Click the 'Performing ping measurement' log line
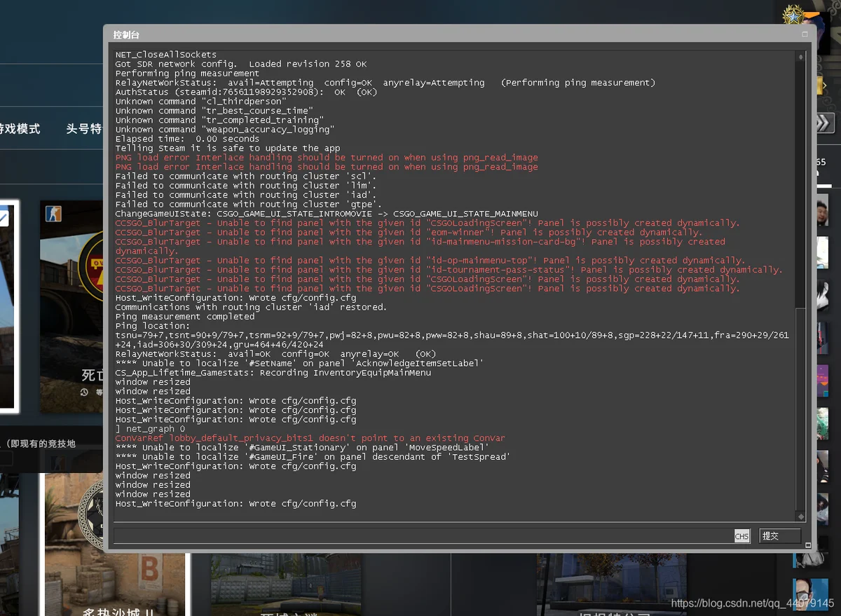The height and width of the screenshot is (616, 841). click(x=188, y=74)
